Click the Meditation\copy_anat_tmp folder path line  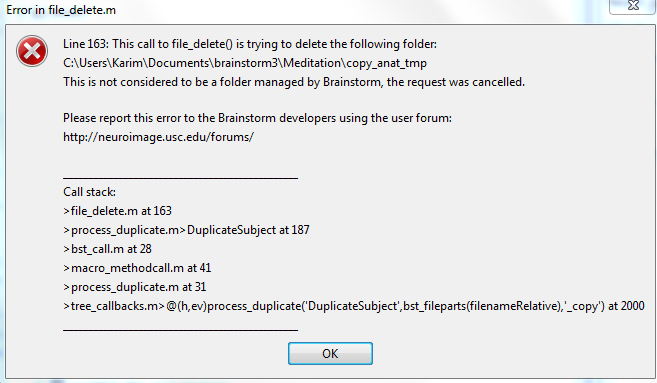click(245, 63)
